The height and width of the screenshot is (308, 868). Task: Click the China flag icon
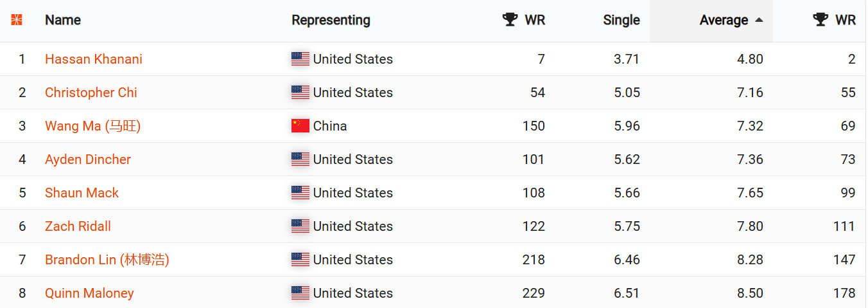(x=300, y=126)
